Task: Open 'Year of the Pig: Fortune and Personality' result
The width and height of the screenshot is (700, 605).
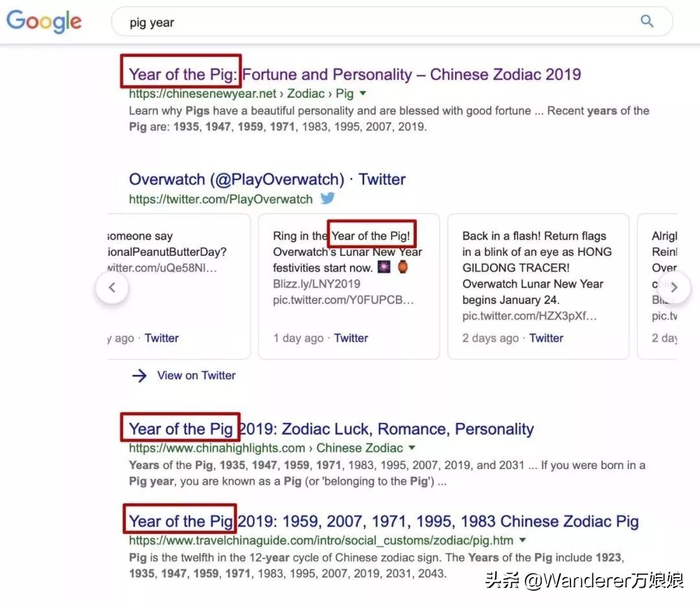Action: (355, 74)
